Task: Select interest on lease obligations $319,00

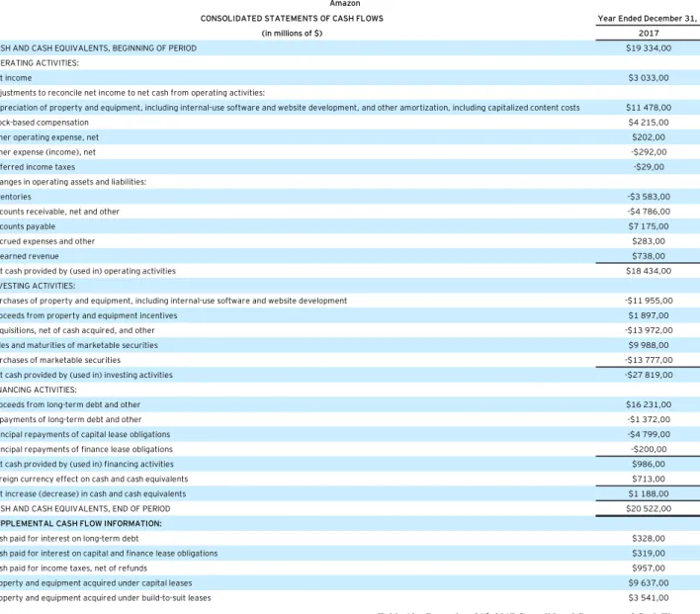Action: click(649, 553)
